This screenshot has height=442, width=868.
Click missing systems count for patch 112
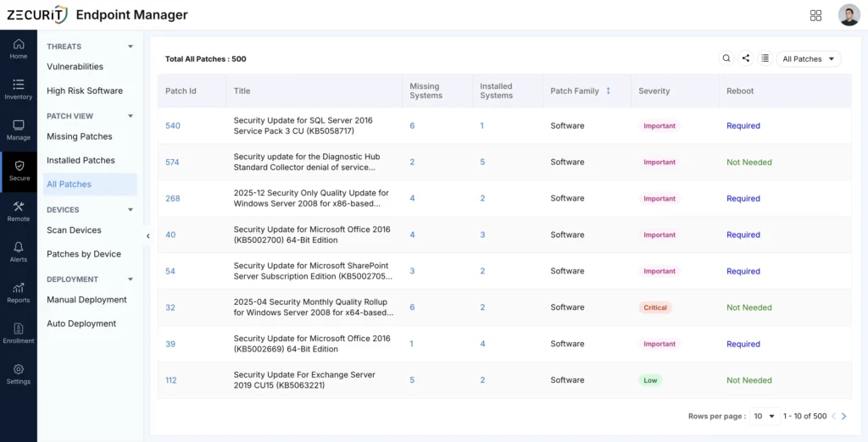coord(412,380)
